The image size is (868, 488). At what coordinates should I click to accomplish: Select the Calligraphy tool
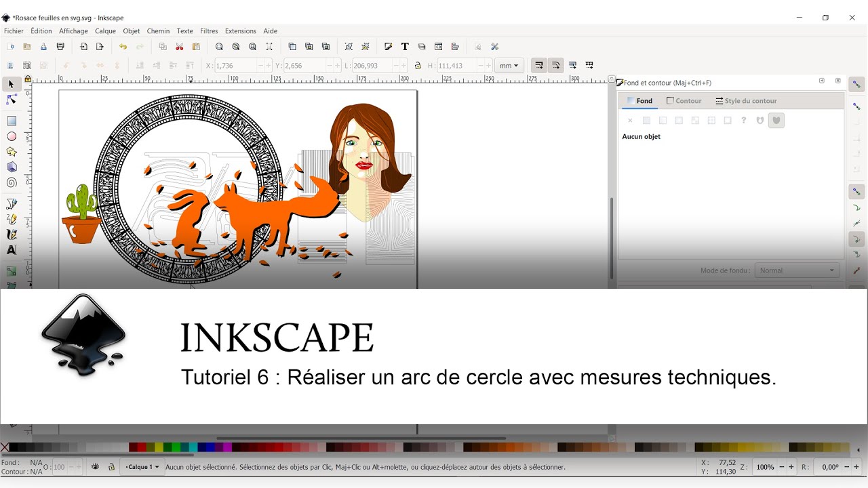tap(12, 235)
